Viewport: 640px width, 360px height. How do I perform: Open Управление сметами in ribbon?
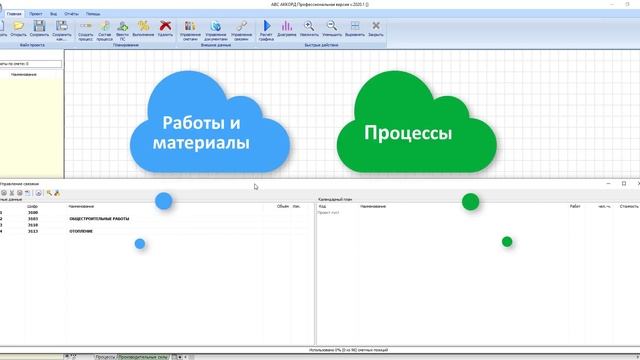[x=190, y=31]
